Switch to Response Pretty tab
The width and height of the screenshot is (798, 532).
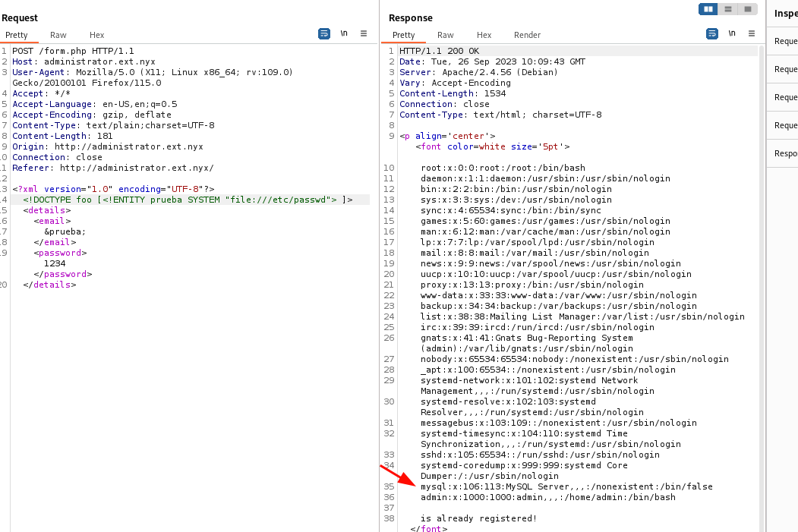tap(404, 35)
